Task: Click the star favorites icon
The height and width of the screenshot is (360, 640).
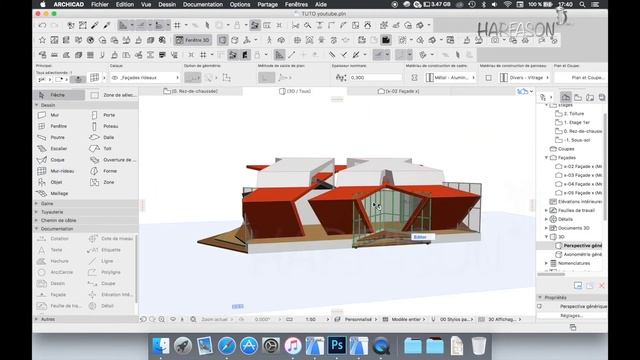Action: pos(42,40)
